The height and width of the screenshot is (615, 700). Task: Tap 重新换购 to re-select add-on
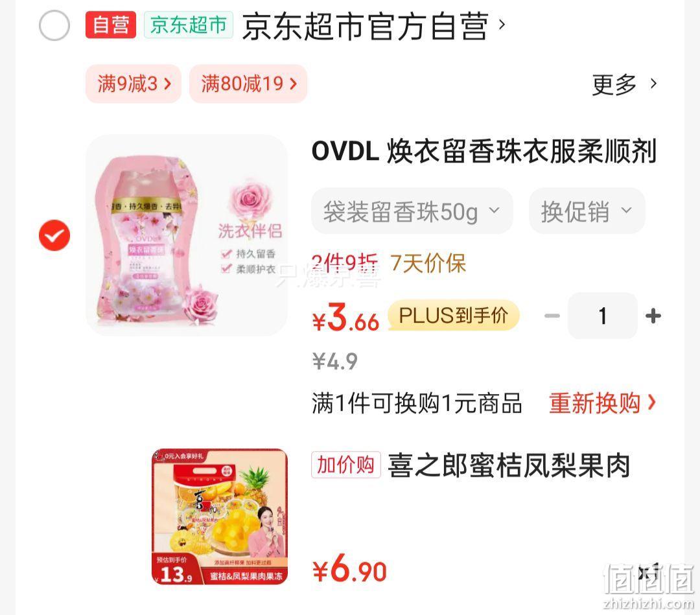pyautogui.click(x=602, y=402)
